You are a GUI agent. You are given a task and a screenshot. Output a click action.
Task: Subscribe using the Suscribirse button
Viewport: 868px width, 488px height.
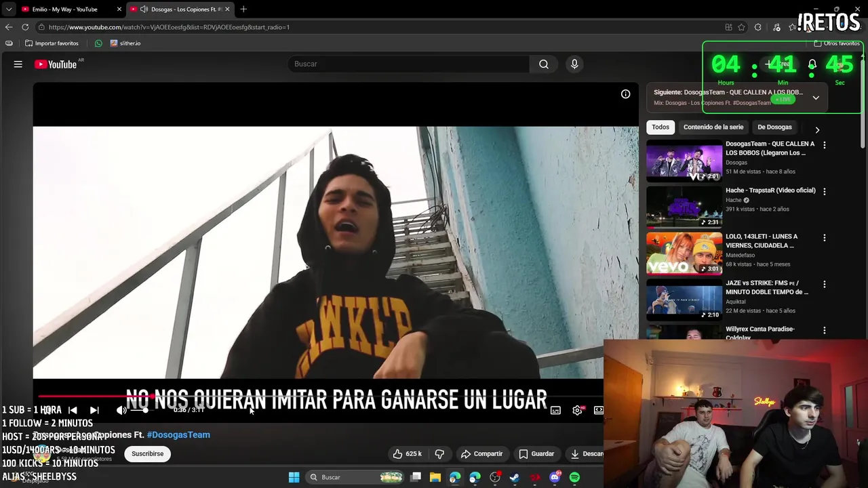(x=148, y=453)
